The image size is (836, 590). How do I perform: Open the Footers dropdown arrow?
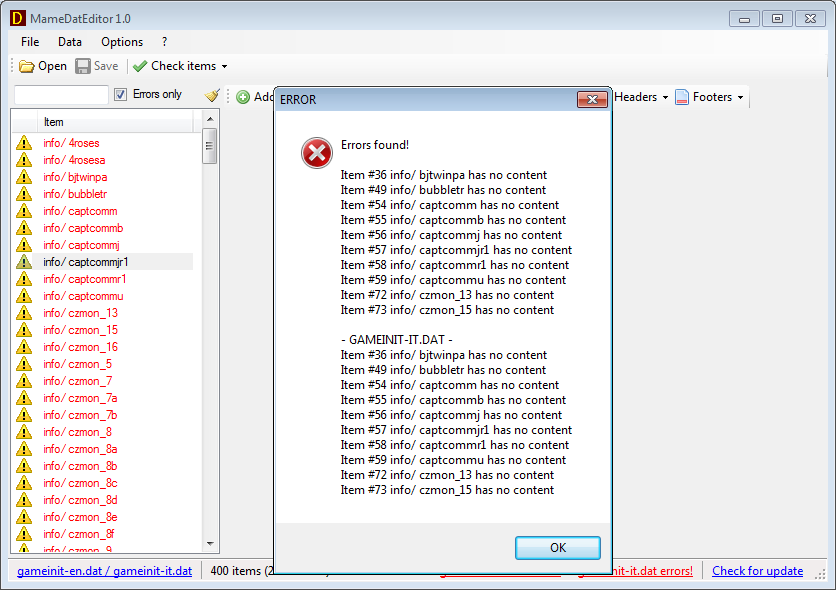pyautogui.click(x=740, y=98)
